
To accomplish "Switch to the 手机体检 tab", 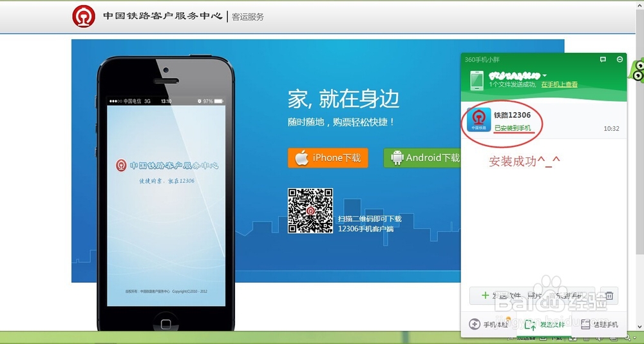I will point(490,324).
